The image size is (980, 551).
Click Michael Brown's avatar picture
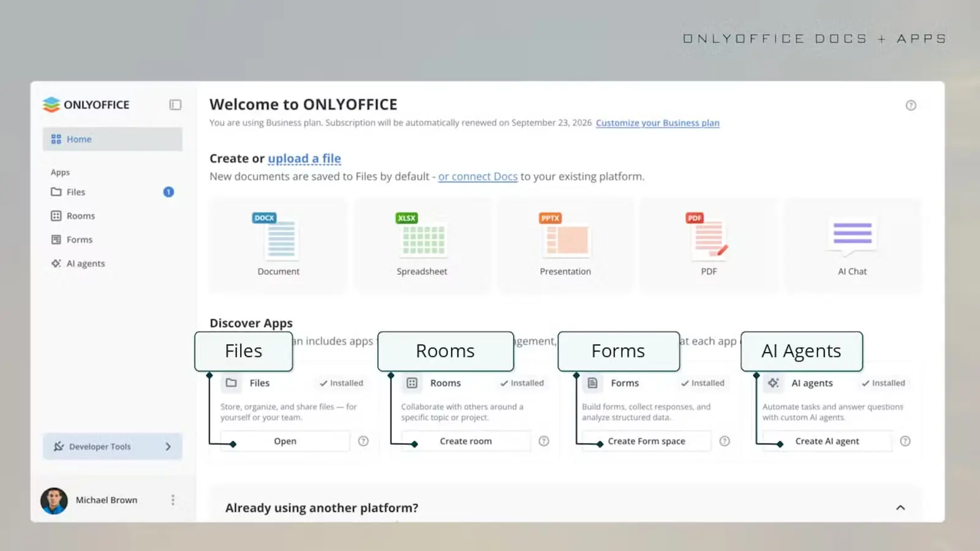[54, 501]
